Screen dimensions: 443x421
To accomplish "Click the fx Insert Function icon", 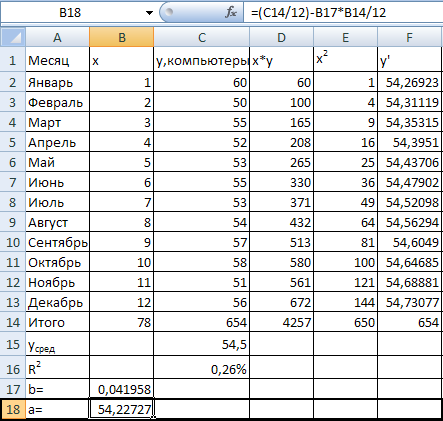I will point(231,13).
